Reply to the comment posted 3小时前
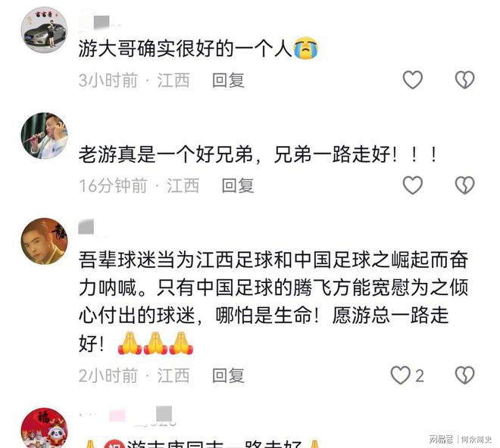 (228, 80)
